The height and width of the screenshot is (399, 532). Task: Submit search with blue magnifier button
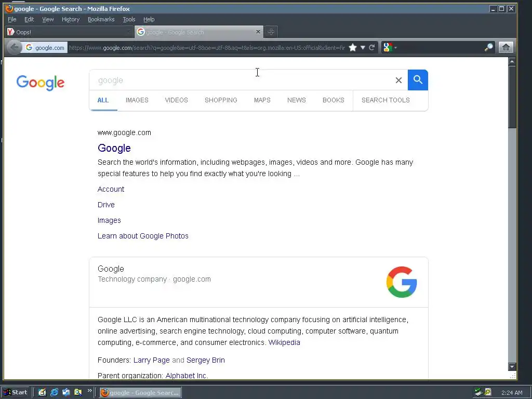418,80
